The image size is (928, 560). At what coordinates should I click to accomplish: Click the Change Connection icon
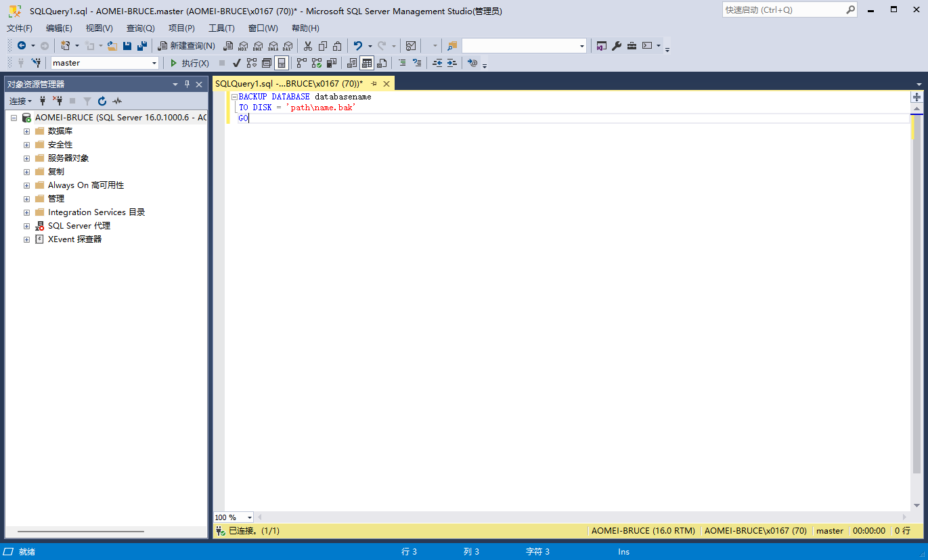[x=37, y=63]
